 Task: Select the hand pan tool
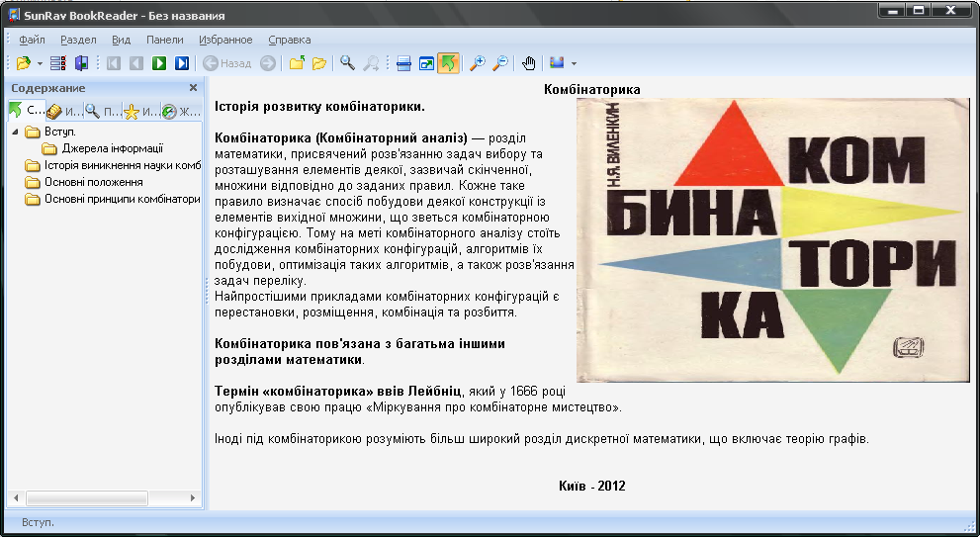click(529, 63)
